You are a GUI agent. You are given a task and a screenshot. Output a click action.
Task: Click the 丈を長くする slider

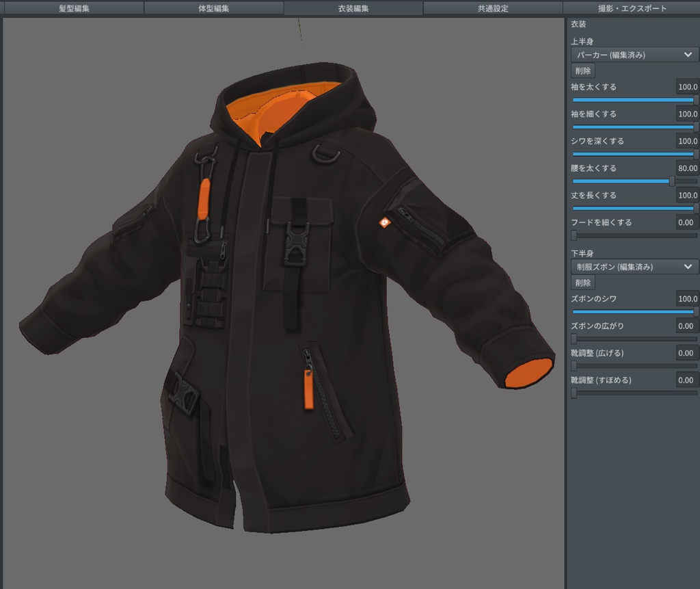coord(633,208)
